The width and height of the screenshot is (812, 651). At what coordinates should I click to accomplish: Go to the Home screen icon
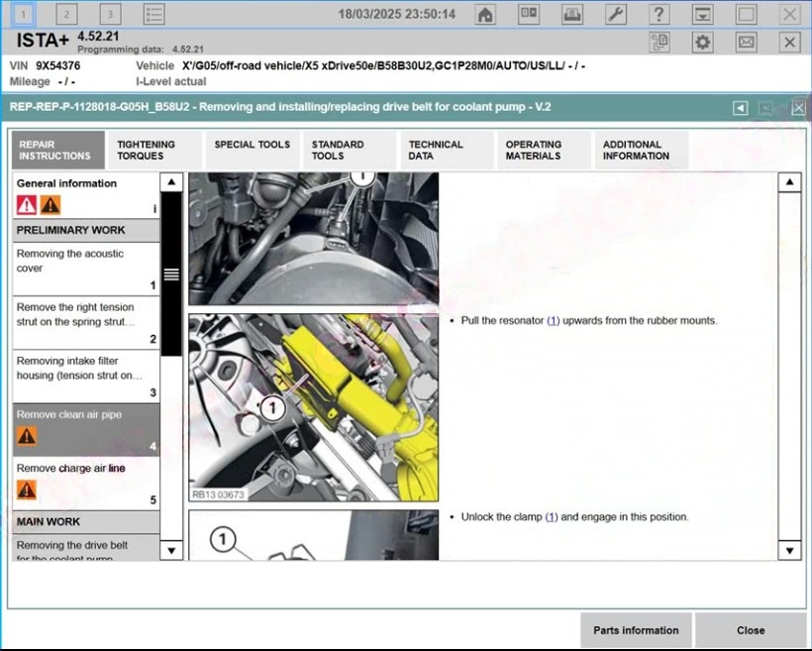pyautogui.click(x=484, y=14)
